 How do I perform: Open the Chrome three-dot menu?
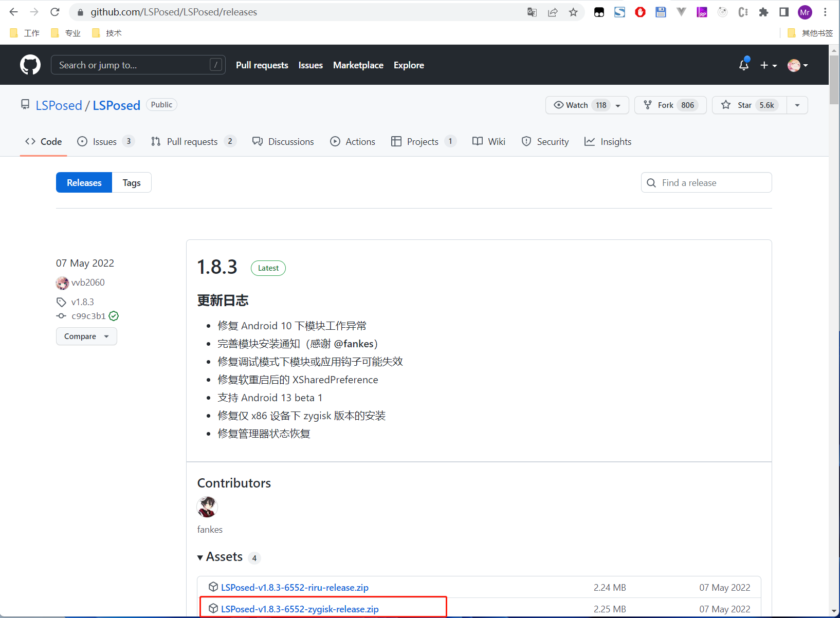(825, 12)
